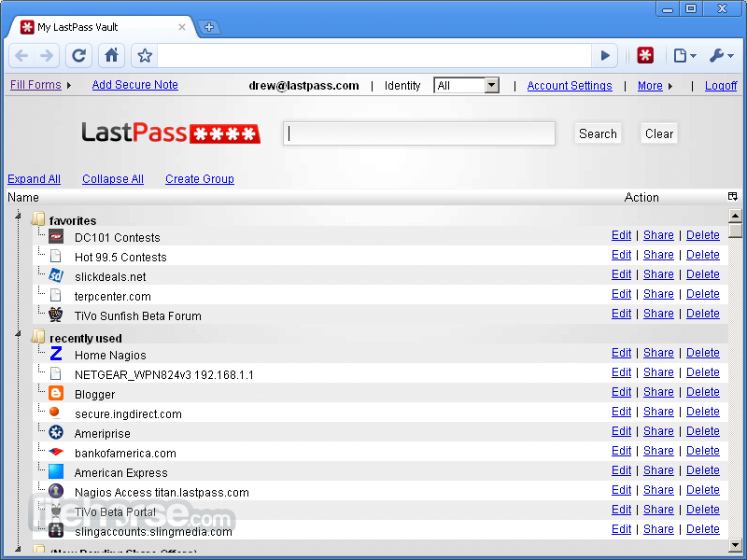Select the My LastPass Vault tab
Image resolution: width=747 pixels, height=560 pixels.
(100, 27)
